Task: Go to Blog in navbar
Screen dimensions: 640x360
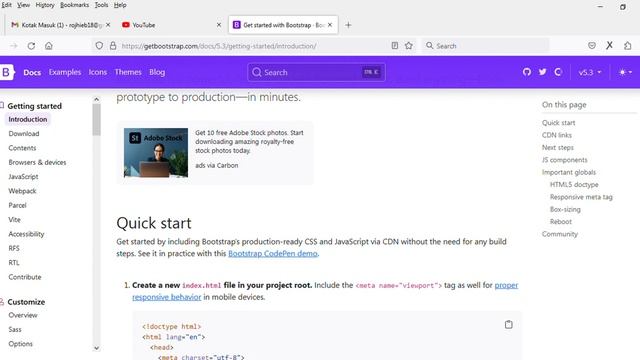Action: pyautogui.click(x=157, y=72)
